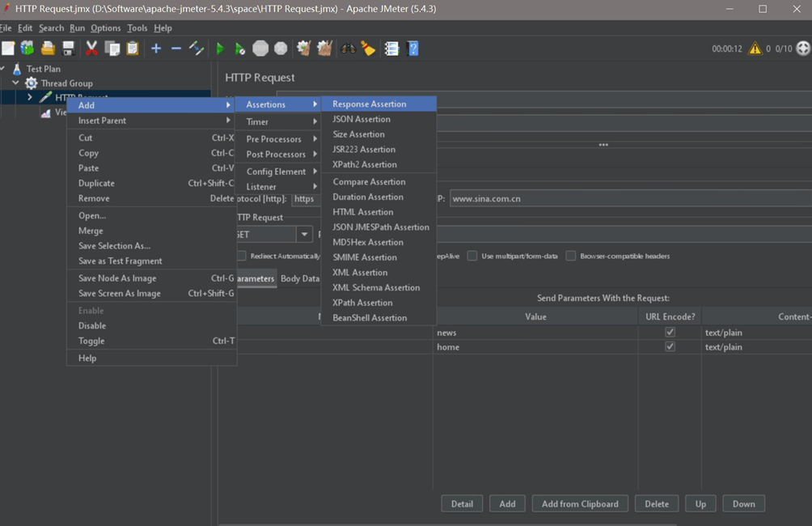Open the Help question mark icon
The image size is (812, 526).
tap(413, 49)
